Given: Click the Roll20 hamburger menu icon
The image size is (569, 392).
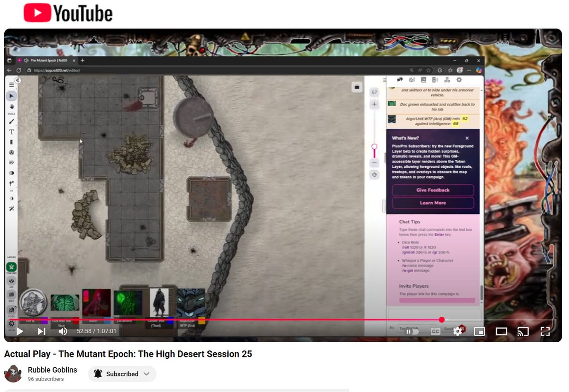Looking at the screenshot, I should (11, 85).
